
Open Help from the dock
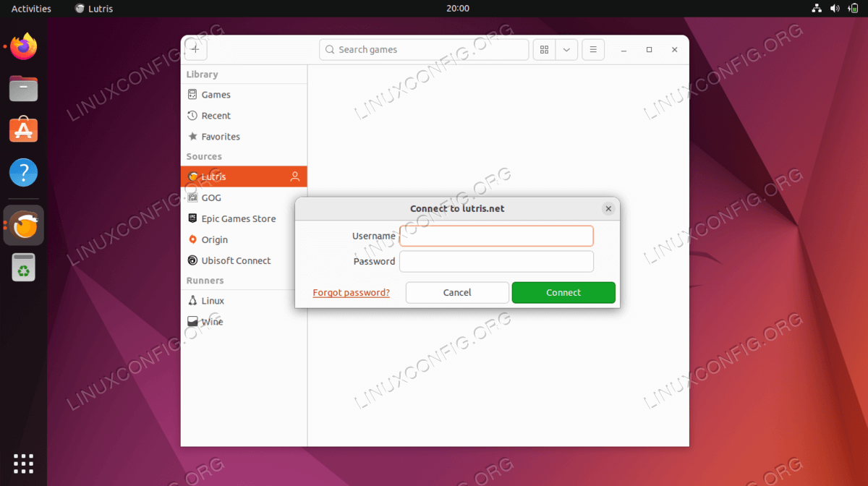(x=24, y=173)
